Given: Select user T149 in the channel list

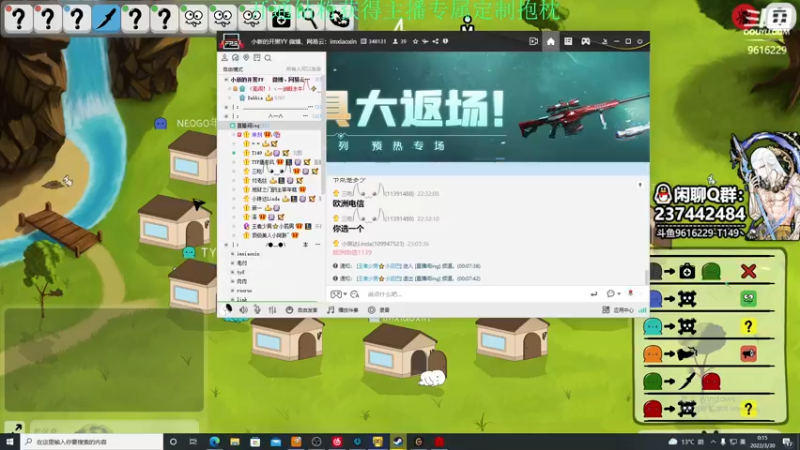Looking at the screenshot, I should 256,153.
